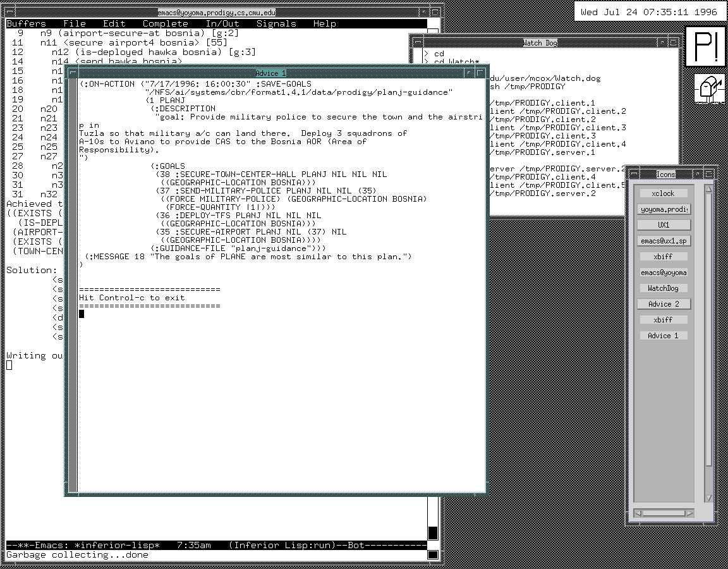Viewport: 728px width, 569px height.
Task: Click the xbiff mailbox desktop icon
Action: 710,88
